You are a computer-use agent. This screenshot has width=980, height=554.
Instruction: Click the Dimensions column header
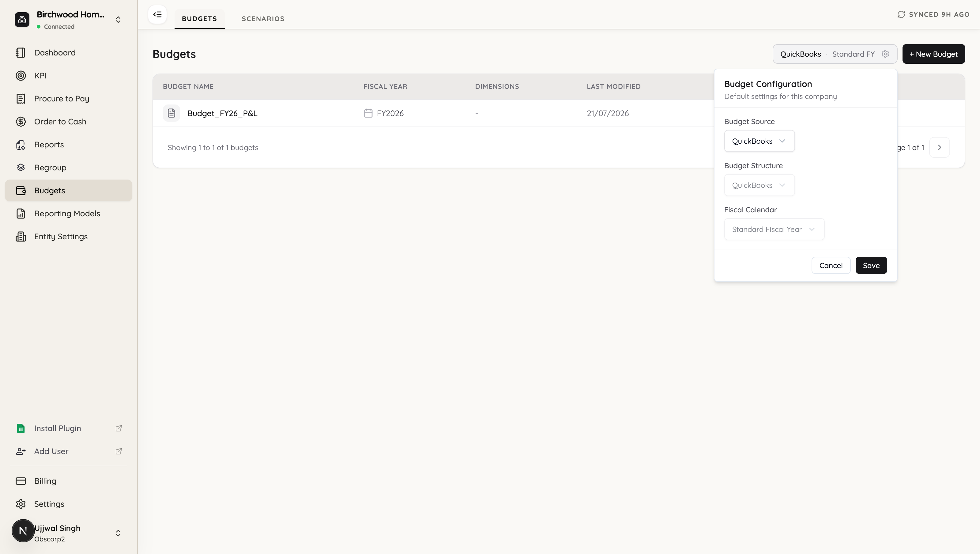click(497, 86)
